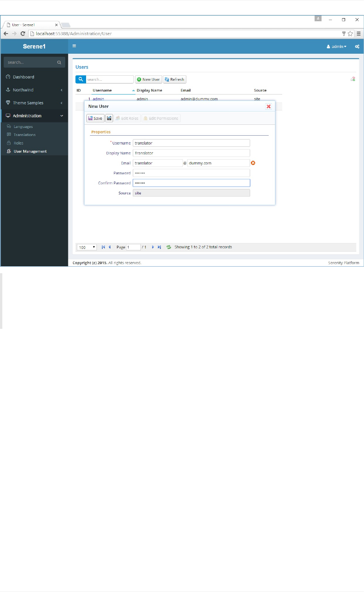
Task: Focus the Confirm Password field
Action: 191,183
